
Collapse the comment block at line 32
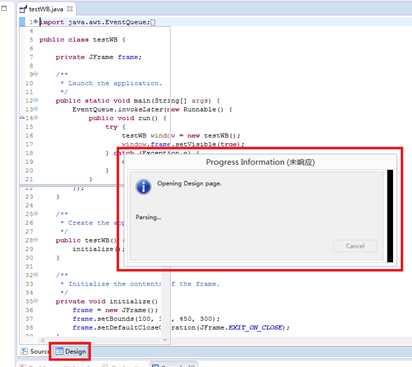[36, 275]
